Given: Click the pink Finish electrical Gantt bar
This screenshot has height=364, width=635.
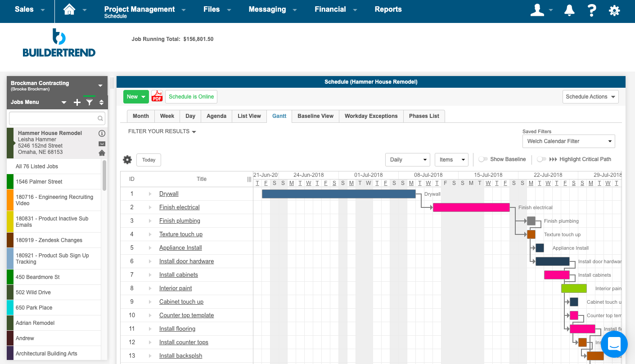Looking at the screenshot, I should coord(471,207).
